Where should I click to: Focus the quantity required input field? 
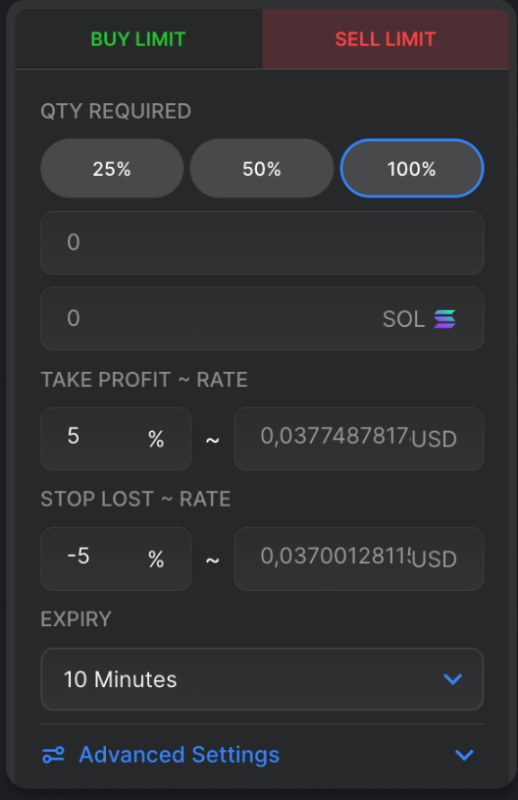(x=262, y=243)
